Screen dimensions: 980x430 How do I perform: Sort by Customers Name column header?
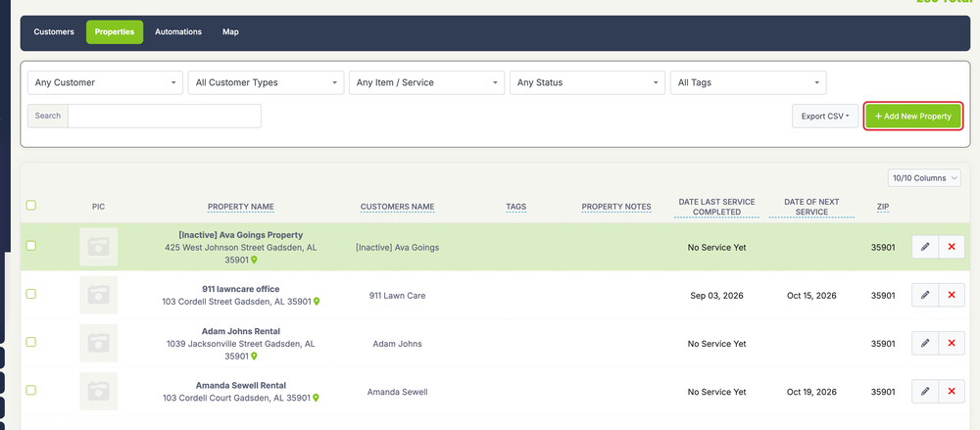[x=397, y=207]
